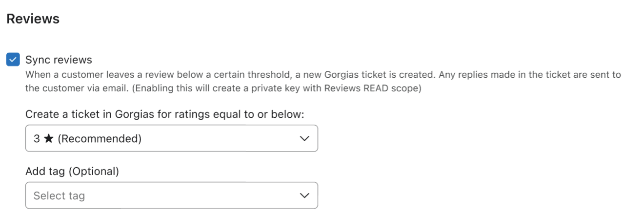Screen dimensions: 644x217
Task: Uncheck the Sync reviews checkbox
Action: [13, 60]
